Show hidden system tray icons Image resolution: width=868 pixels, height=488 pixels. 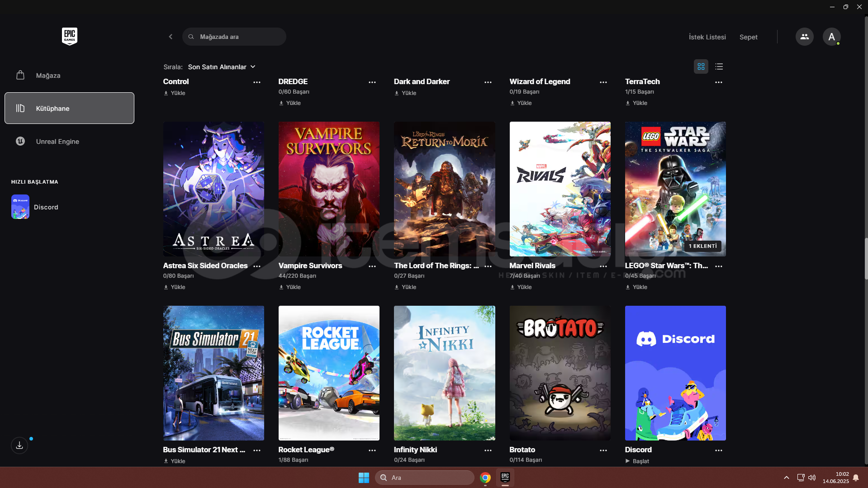pyautogui.click(x=786, y=478)
